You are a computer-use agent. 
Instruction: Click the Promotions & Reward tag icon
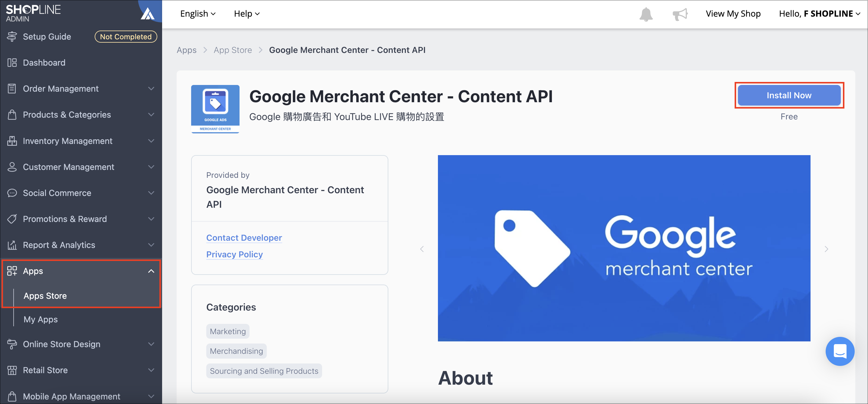pyautogui.click(x=12, y=219)
